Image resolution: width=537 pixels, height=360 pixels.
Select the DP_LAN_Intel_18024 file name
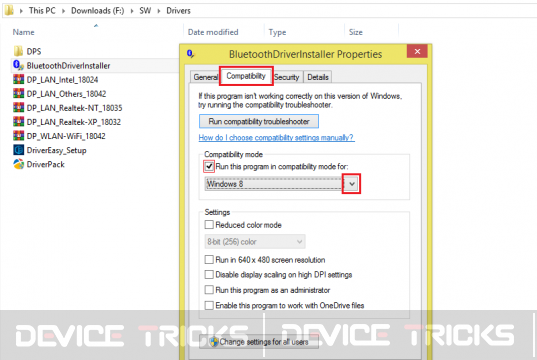[62, 80]
